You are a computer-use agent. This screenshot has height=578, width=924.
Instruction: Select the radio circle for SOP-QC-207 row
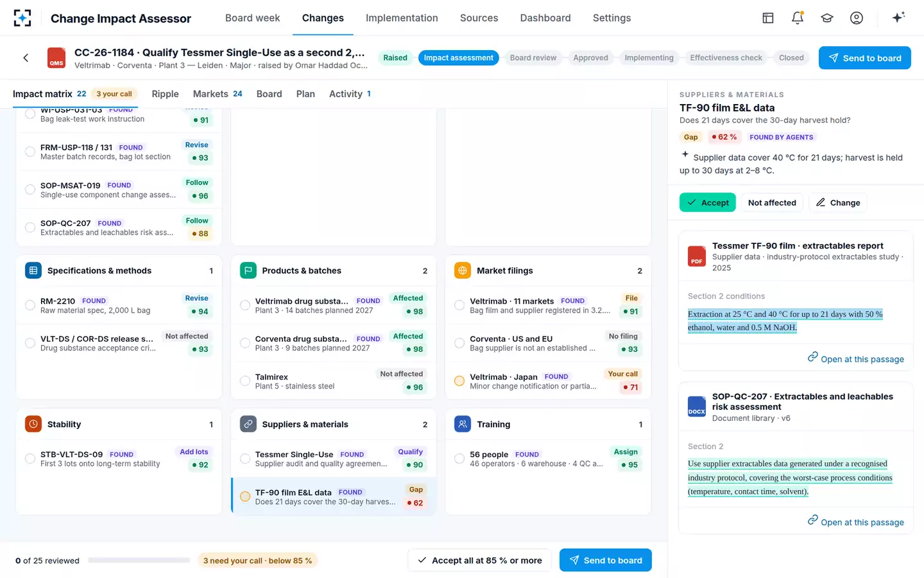tap(30, 227)
